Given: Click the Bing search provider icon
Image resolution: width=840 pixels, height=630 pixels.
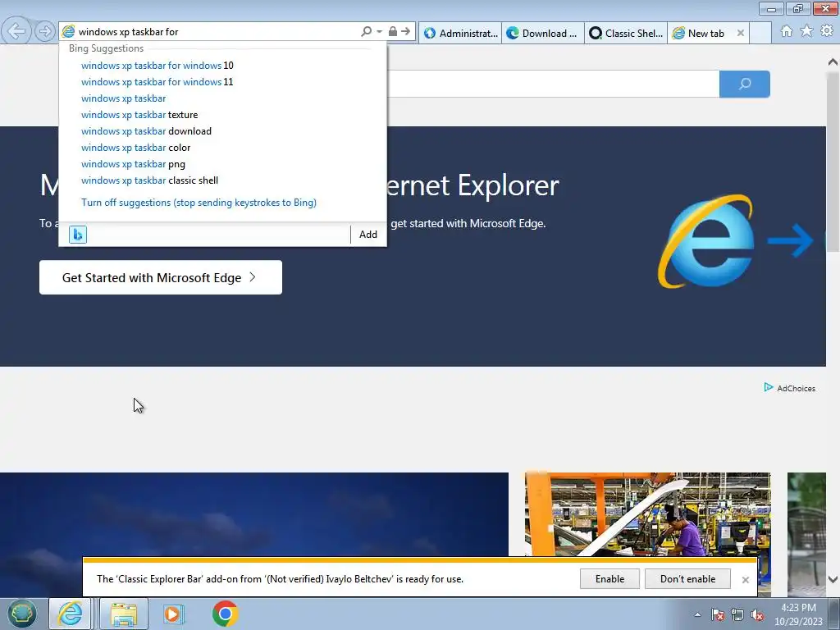Looking at the screenshot, I should tap(78, 235).
